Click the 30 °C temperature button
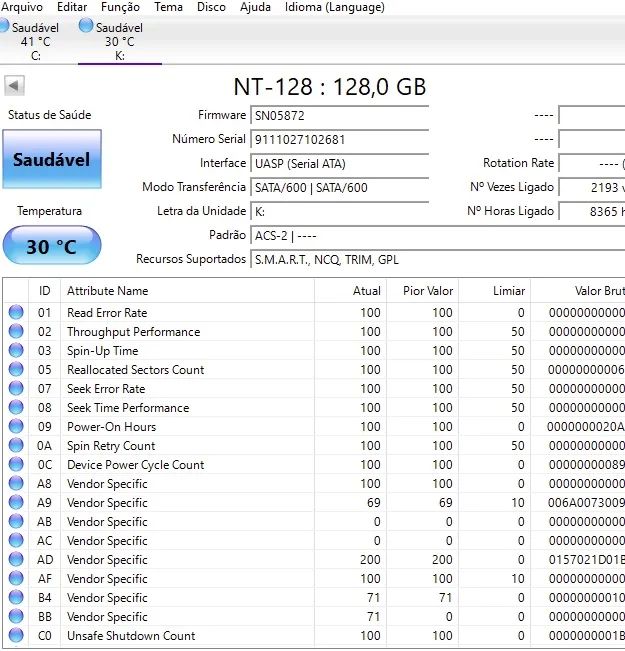The height and width of the screenshot is (651, 625). tap(52, 245)
